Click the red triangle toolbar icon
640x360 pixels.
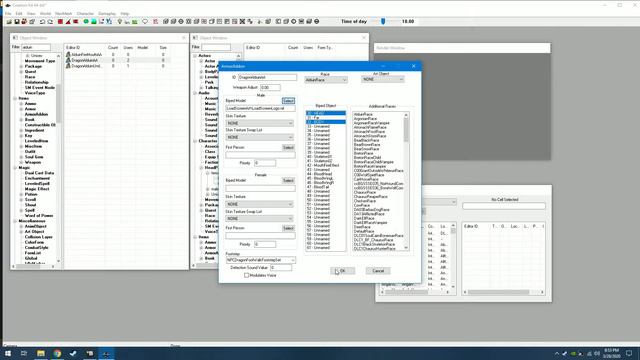click(x=68, y=21)
